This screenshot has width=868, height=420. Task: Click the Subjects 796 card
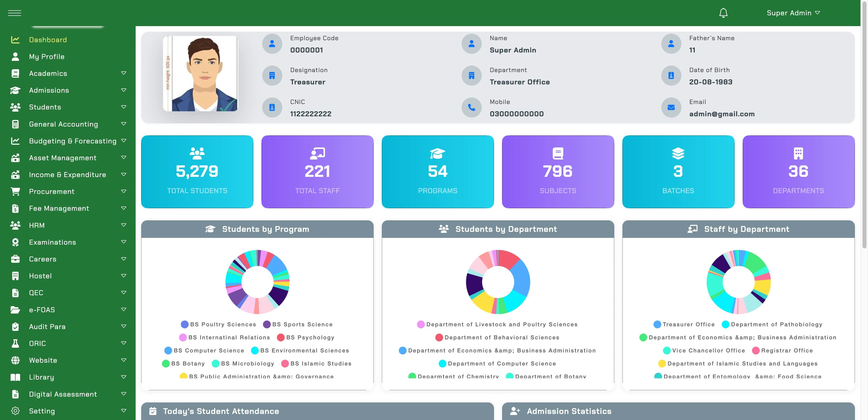point(558,172)
